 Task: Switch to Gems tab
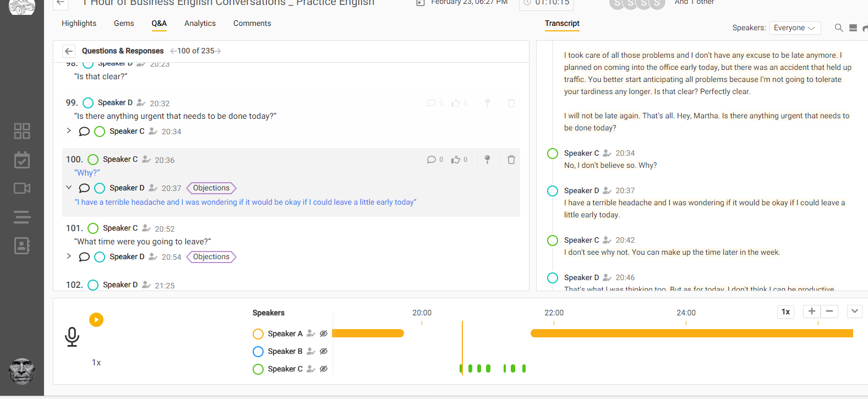coord(124,23)
